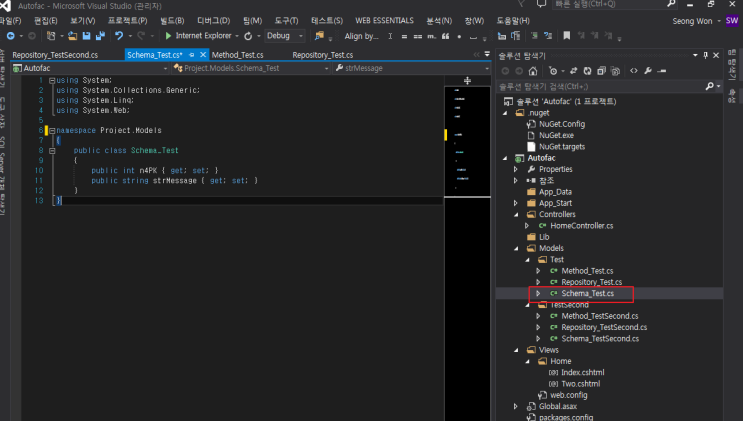Viewport: 743px width, 421px height.
Task: Select Index.cshtml in Solution Explorer
Action: pos(582,373)
